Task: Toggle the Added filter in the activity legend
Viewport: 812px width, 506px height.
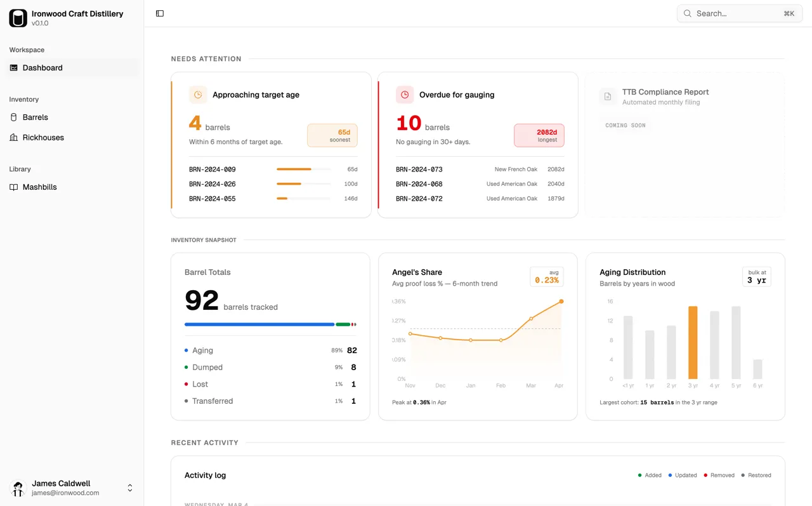Action: pyautogui.click(x=649, y=475)
